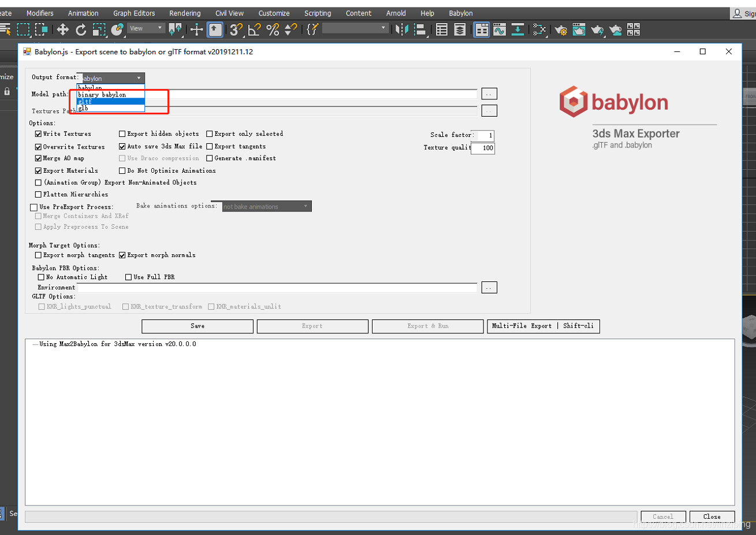Open the Rendered Frame Window
Screen dimensions: 756x535
click(579, 29)
